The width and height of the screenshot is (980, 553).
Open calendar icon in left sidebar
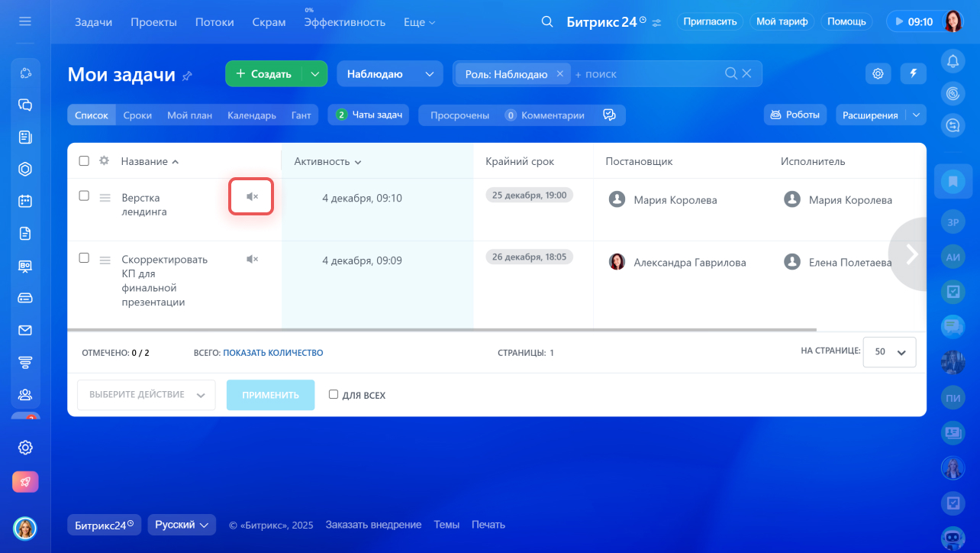pyautogui.click(x=25, y=202)
